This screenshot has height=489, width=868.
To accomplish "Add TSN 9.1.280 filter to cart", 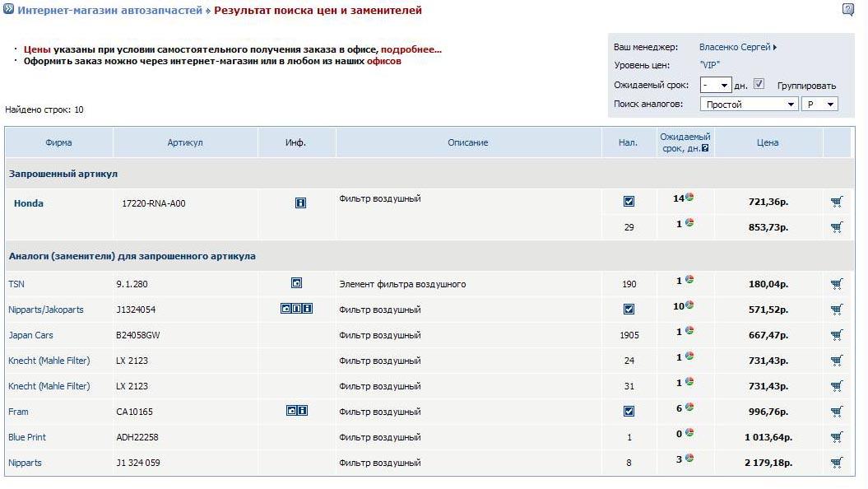I will click(837, 284).
